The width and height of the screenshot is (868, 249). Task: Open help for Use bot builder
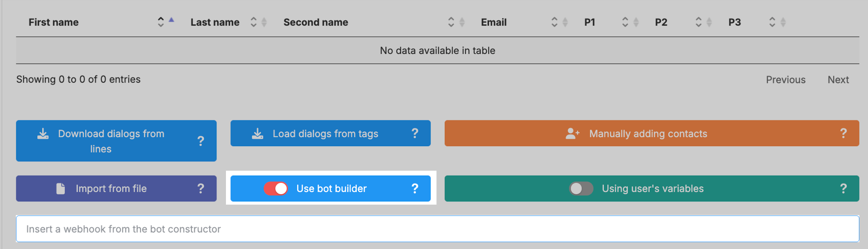coord(415,189)
